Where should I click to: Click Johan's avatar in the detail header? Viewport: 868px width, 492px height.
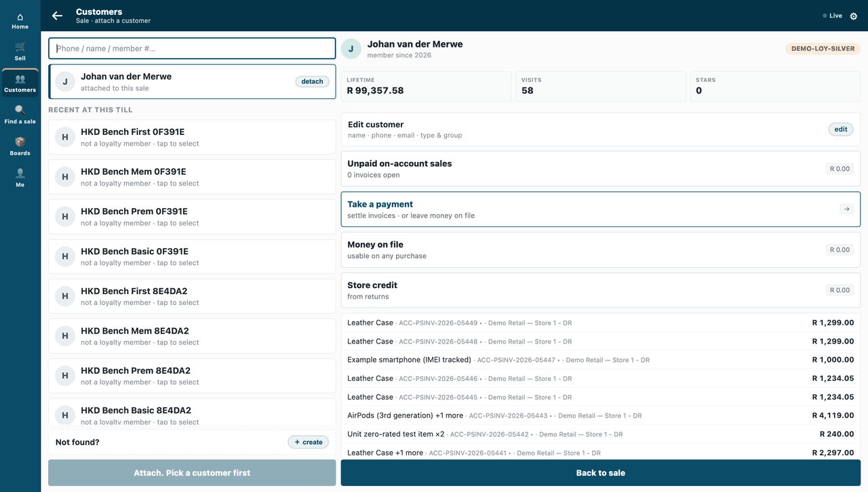click(x=351, y=49)
